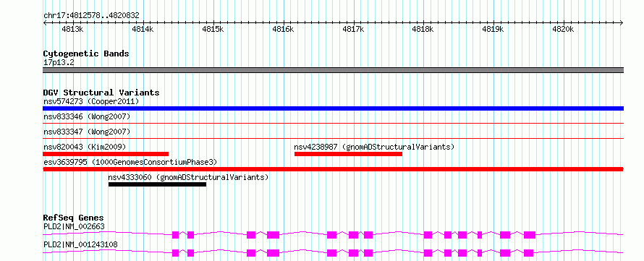Click the first PLD2 NM_002663 exon box

175,235
